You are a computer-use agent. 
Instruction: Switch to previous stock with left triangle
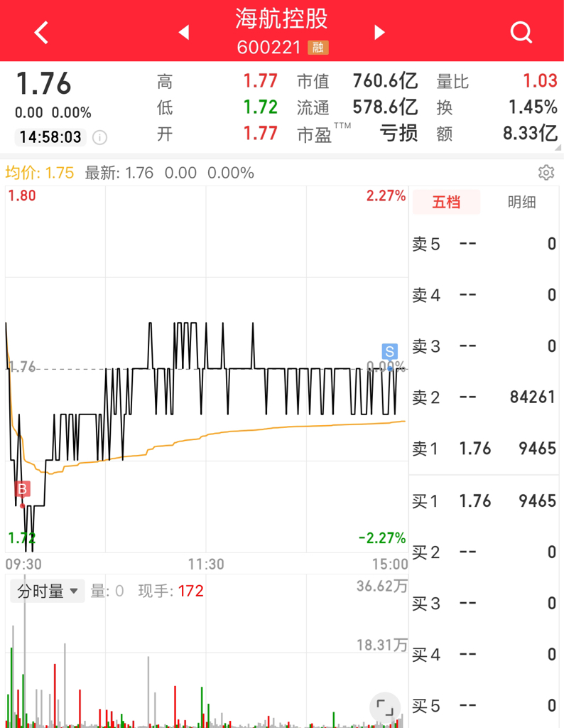point(184,32)
